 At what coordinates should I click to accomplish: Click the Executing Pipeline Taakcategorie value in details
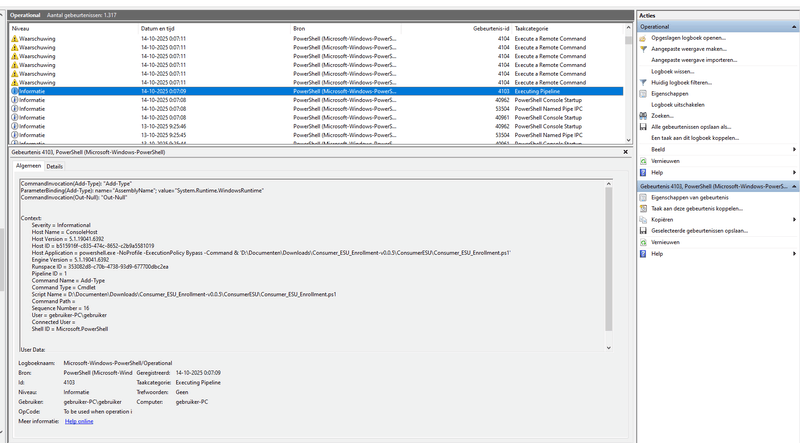pyautogui.click(x=198, y=383)
